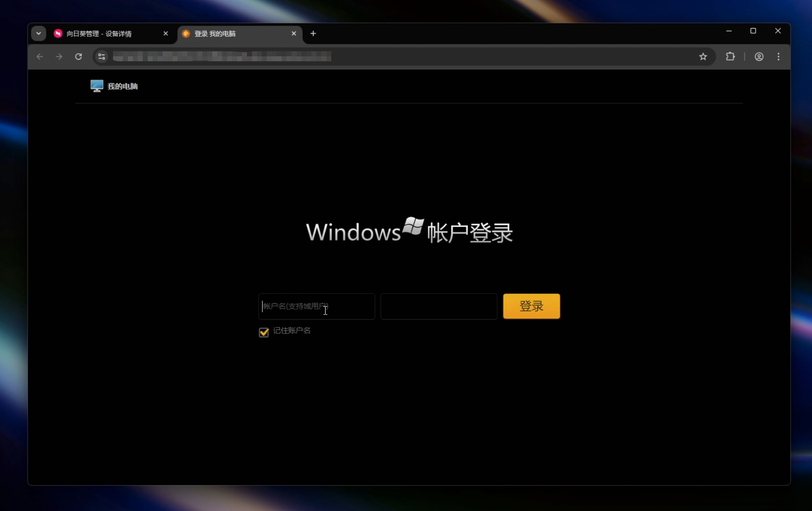The image size is (812, 511).
Task: Uncheck the 记住账户名 checkbox
Action: [x=264, y=332]
